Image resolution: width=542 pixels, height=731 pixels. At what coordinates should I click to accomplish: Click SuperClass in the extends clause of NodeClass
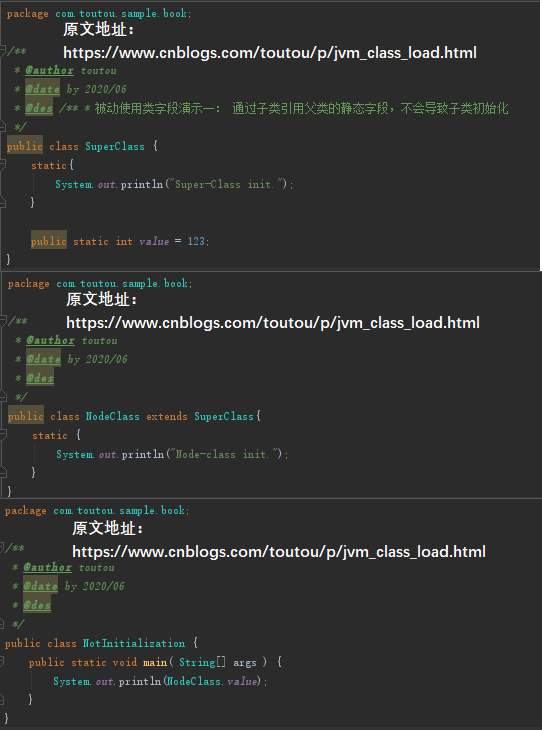pyautogui.click(x=224, y=416)
